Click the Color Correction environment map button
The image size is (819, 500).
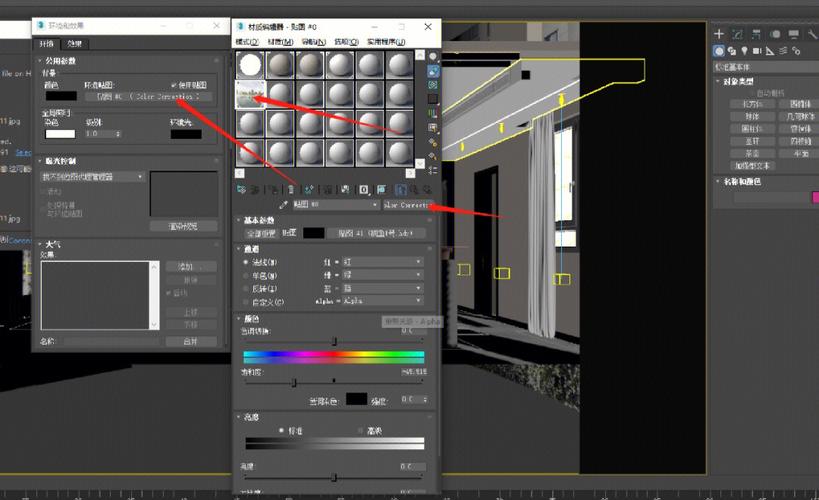coord(149,98)
